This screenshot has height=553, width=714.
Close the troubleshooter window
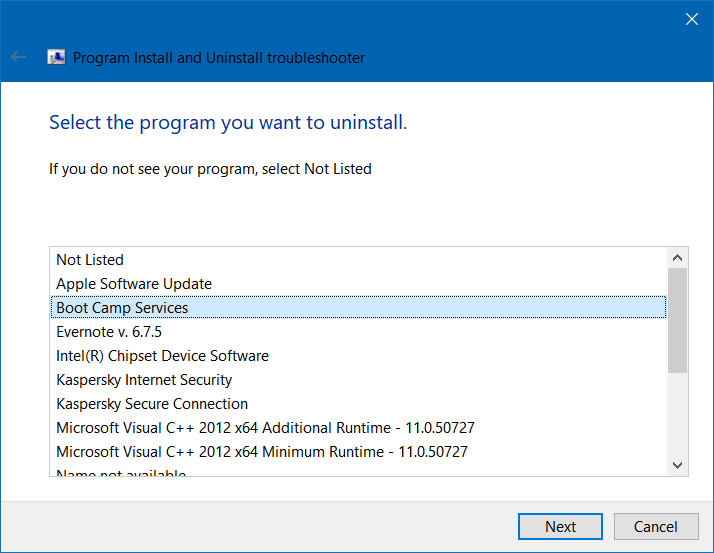(x=690, y=19)
